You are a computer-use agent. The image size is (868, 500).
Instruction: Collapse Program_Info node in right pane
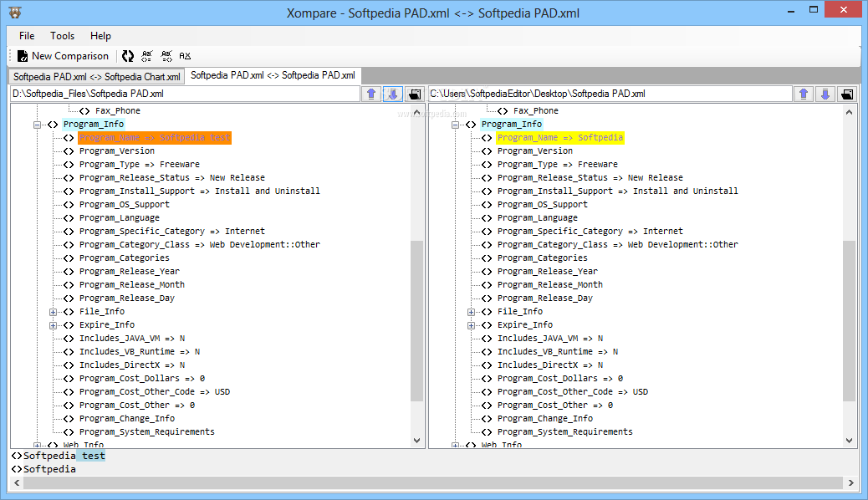coord(455,125)
